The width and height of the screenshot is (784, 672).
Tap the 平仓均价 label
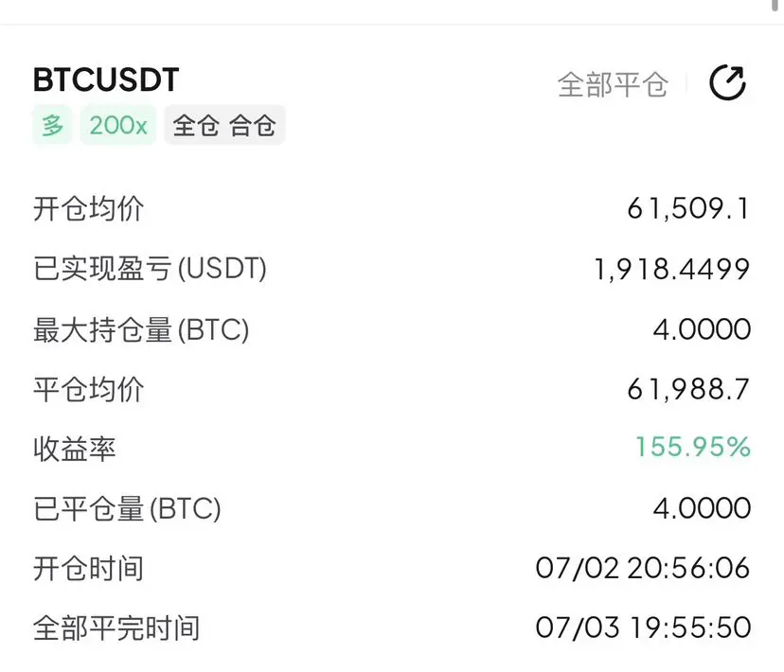(88, 389)
